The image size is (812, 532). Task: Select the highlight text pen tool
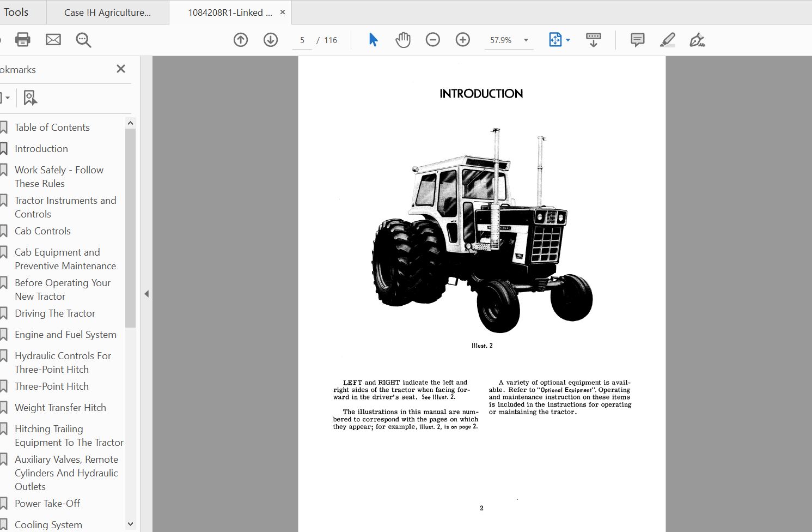tap(668, 40)
